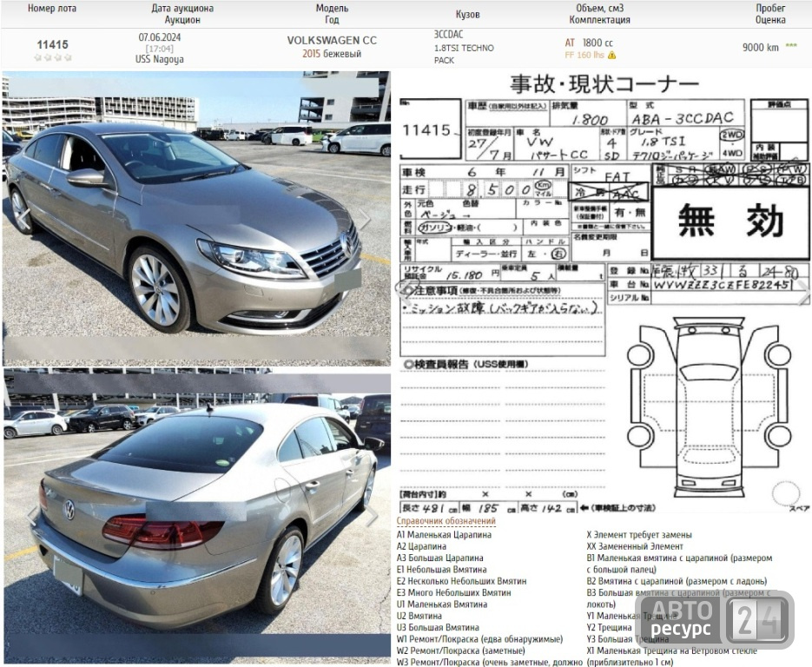Image resolution: width=812 pixels, height=667 pixels.
Task: Click legend entry B2 Вмятина с царапиной
Action: pyautogui.click(x=677, y=581)
